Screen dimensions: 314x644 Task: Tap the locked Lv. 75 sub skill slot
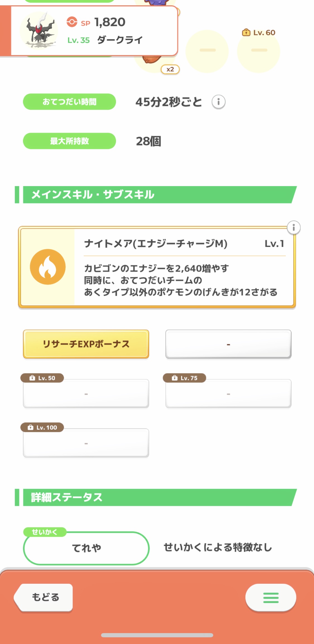(228, 393)
